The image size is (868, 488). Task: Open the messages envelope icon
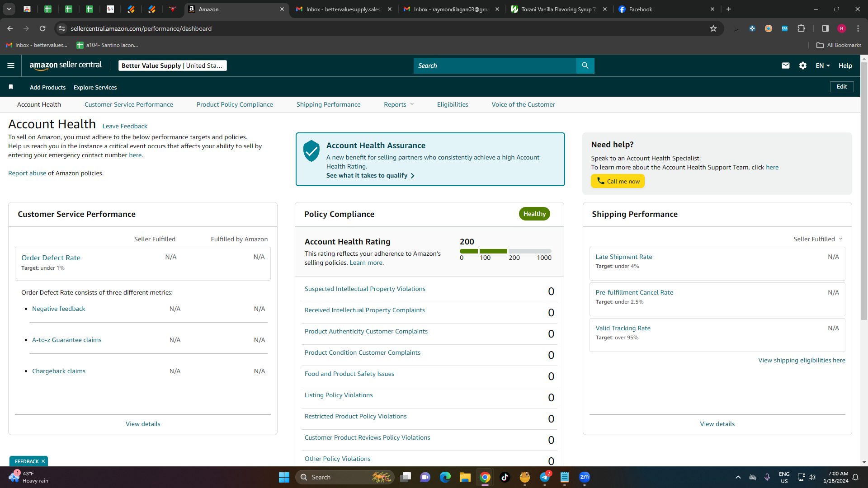coord(786,66)
